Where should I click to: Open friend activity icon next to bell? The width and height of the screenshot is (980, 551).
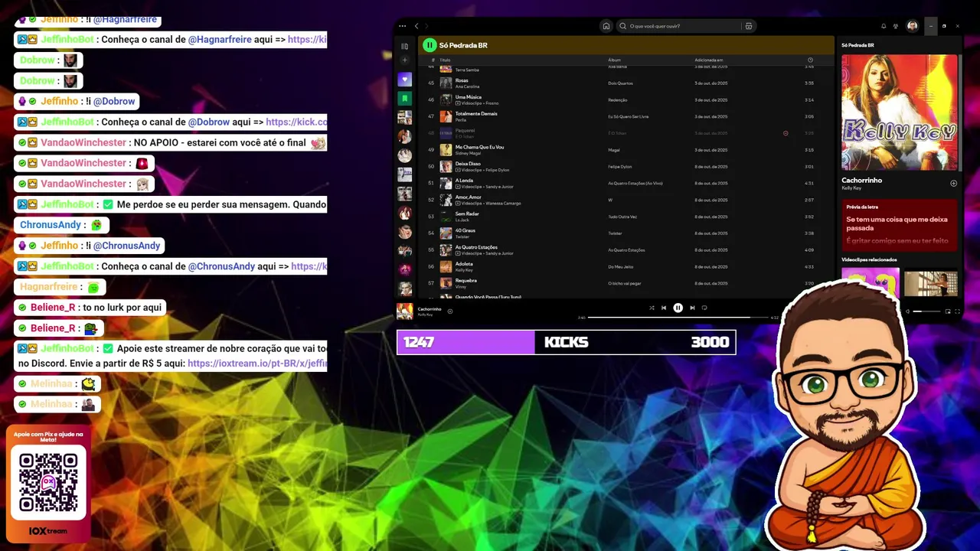coord(896,26)
